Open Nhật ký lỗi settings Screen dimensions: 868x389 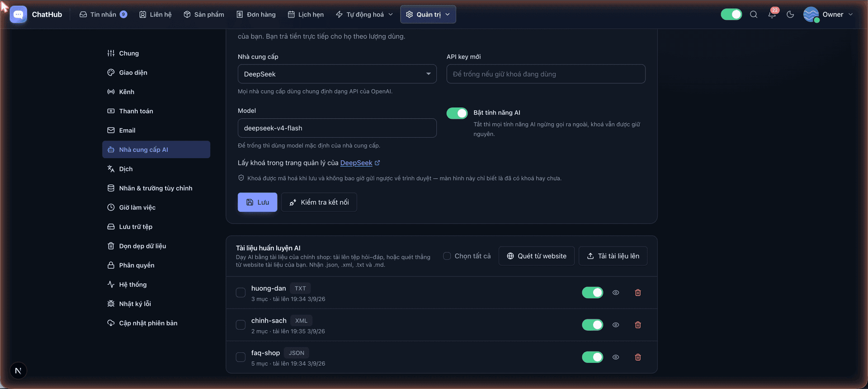tap(156, 304)
